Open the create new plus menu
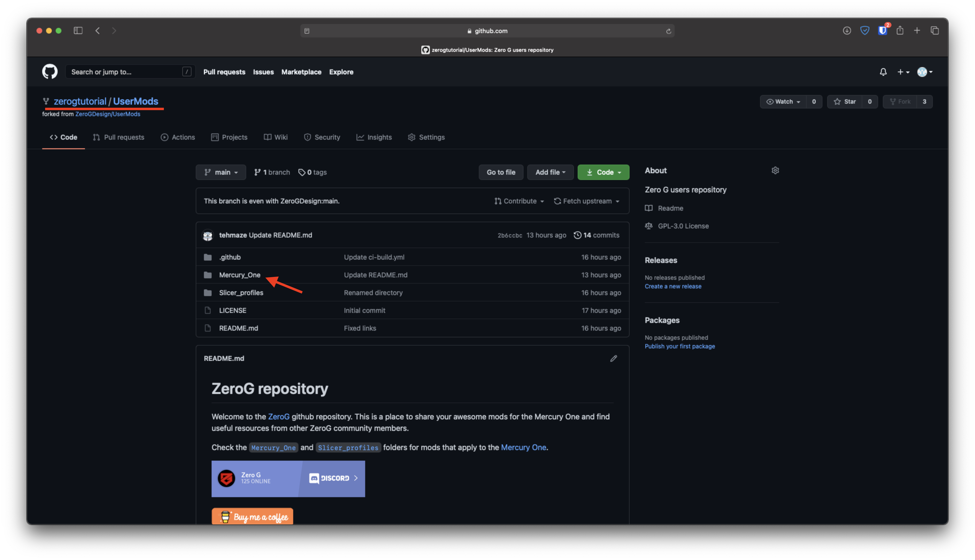This screenshot has height=560, width=975. pos(903,72)
